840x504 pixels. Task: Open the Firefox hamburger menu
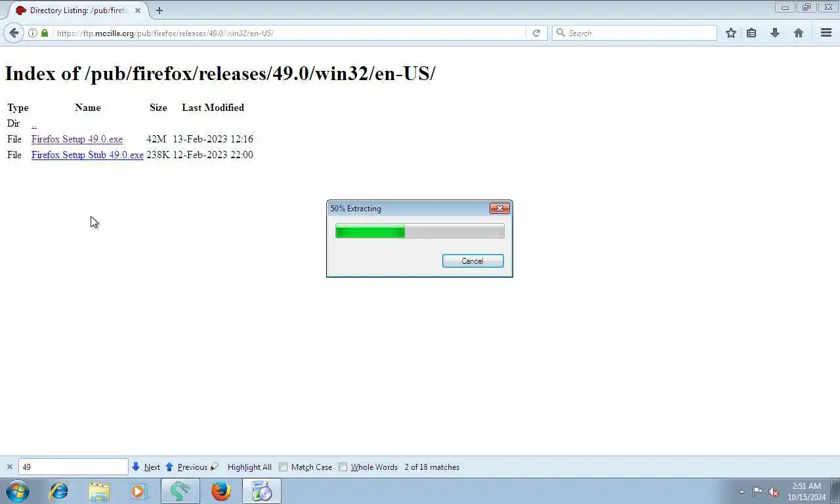pos(826,33)
